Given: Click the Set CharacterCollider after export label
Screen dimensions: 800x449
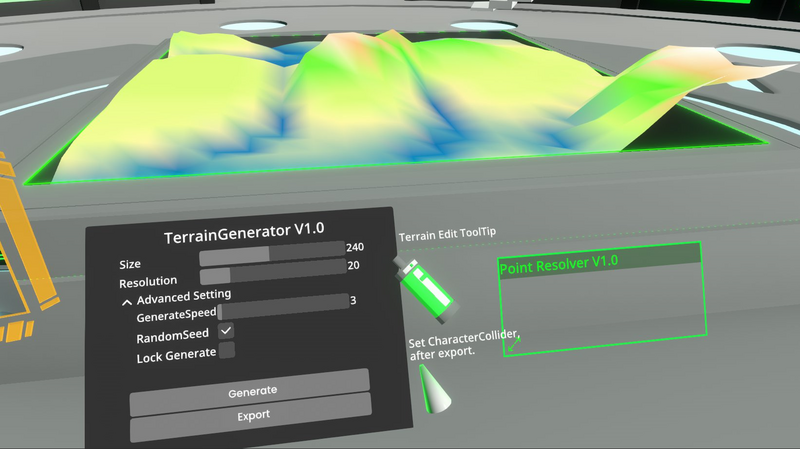Looking at the screenshot, I should (x=462, y=347).
